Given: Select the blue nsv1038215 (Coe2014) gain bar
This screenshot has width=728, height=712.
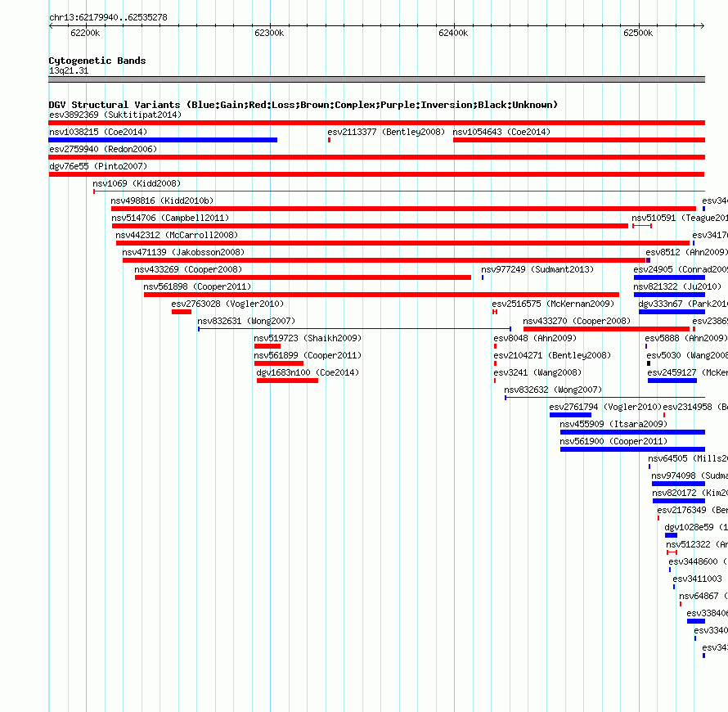Looking at the screenshot, I should [x=163, y=140].
